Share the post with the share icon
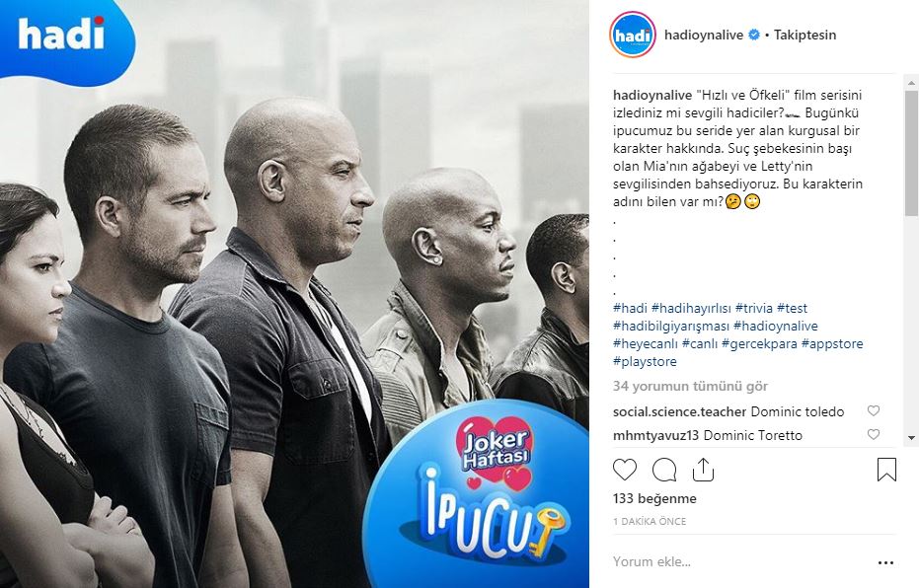 pos(703,470)
